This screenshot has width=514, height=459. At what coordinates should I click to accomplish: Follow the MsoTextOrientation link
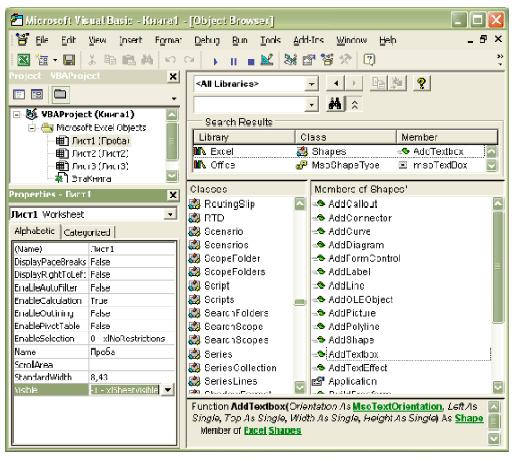tap(397, 406)
